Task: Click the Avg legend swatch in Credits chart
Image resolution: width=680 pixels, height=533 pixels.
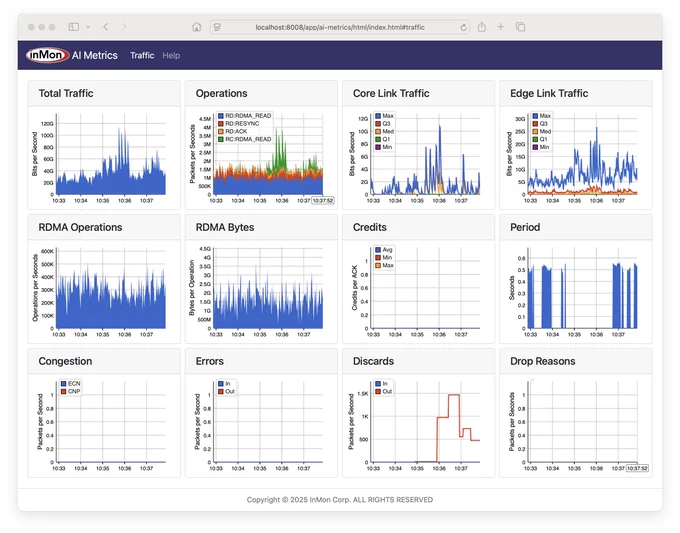Action: tap(378, 250)
